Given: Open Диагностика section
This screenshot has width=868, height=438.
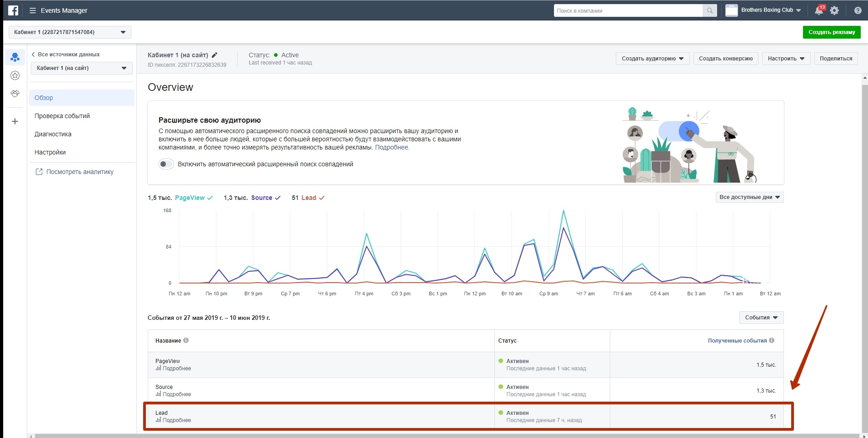Looking at the screenshot, I should [53, 134].
